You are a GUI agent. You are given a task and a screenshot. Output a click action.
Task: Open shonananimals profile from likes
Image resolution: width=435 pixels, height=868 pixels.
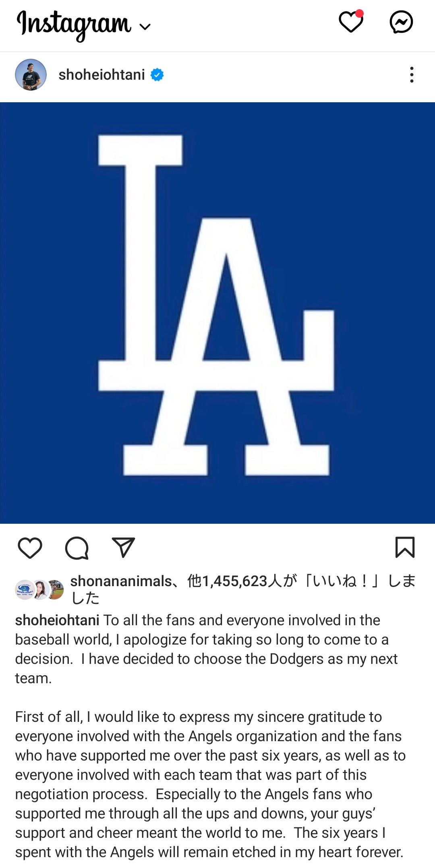click(121, 581)
